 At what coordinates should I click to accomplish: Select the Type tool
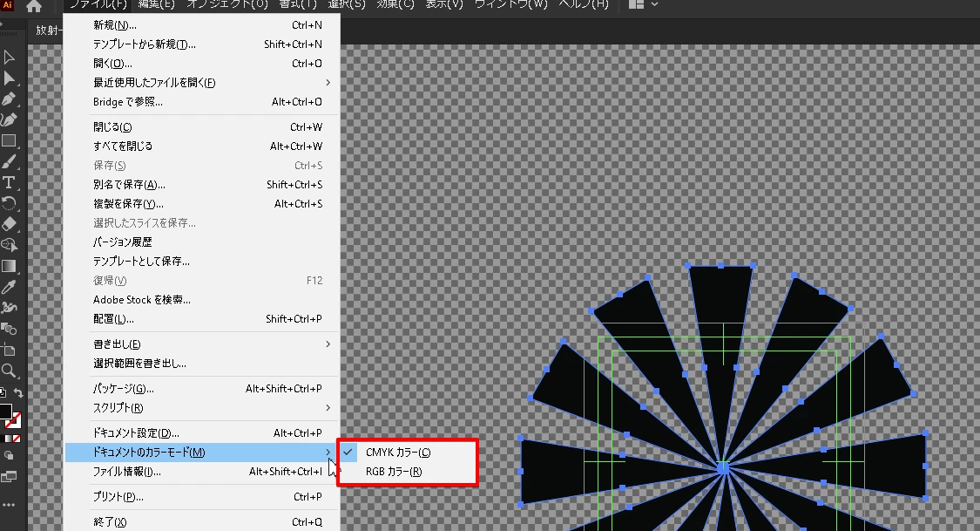(9, 182)
